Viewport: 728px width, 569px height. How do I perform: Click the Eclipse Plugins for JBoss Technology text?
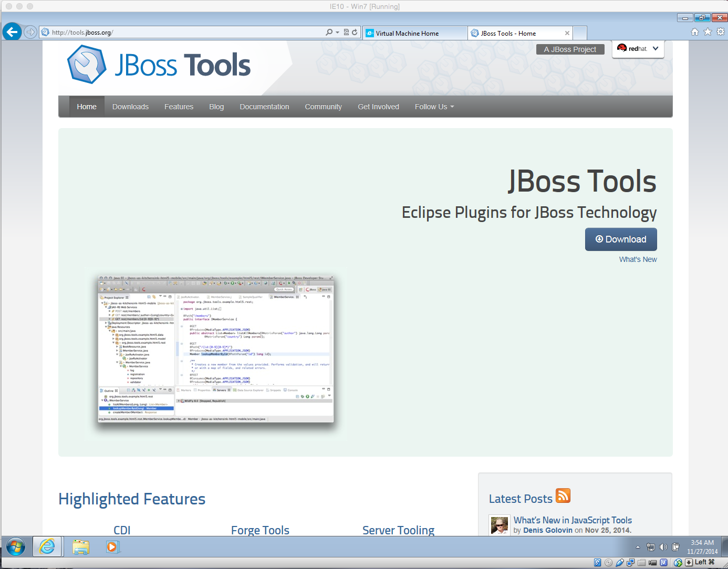pos(529,213)
